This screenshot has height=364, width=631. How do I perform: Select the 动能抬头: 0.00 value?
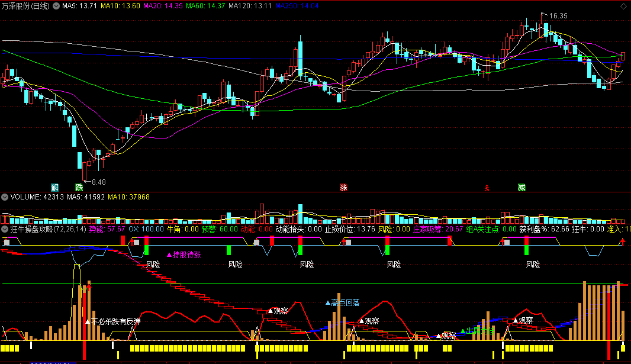(x=298, y=229)
